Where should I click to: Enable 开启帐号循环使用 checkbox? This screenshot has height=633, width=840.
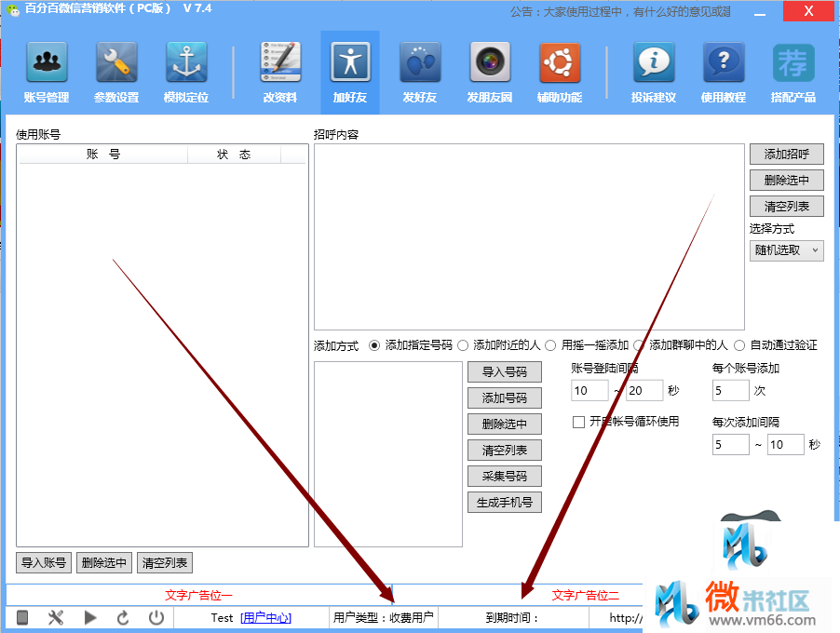click(578, 422)
